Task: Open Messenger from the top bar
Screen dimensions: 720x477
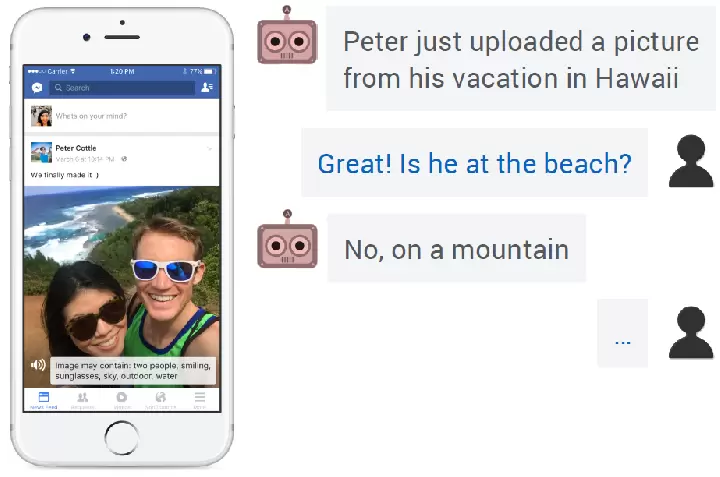Action: 37,88
